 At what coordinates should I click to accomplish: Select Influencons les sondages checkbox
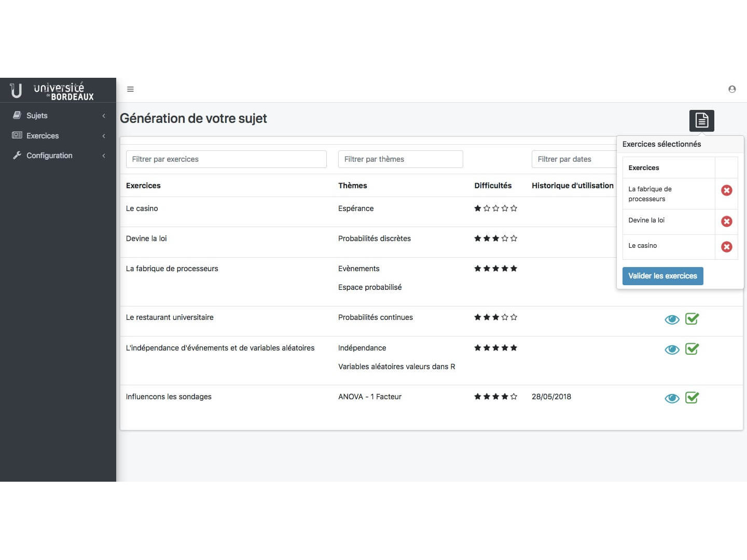point(692,398)
